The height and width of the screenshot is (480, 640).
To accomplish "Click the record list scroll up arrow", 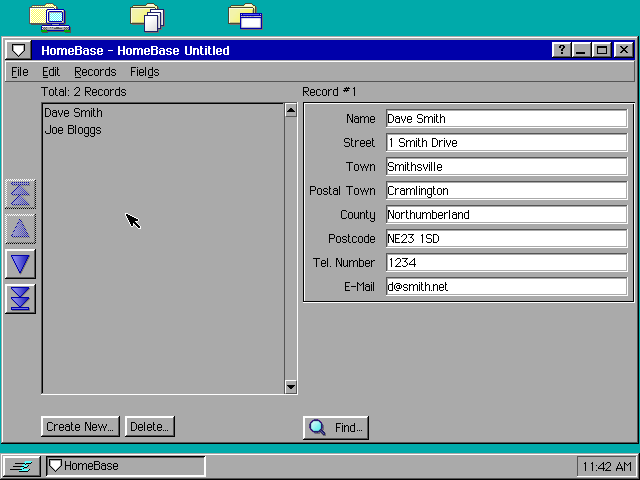I will [291, 111].
